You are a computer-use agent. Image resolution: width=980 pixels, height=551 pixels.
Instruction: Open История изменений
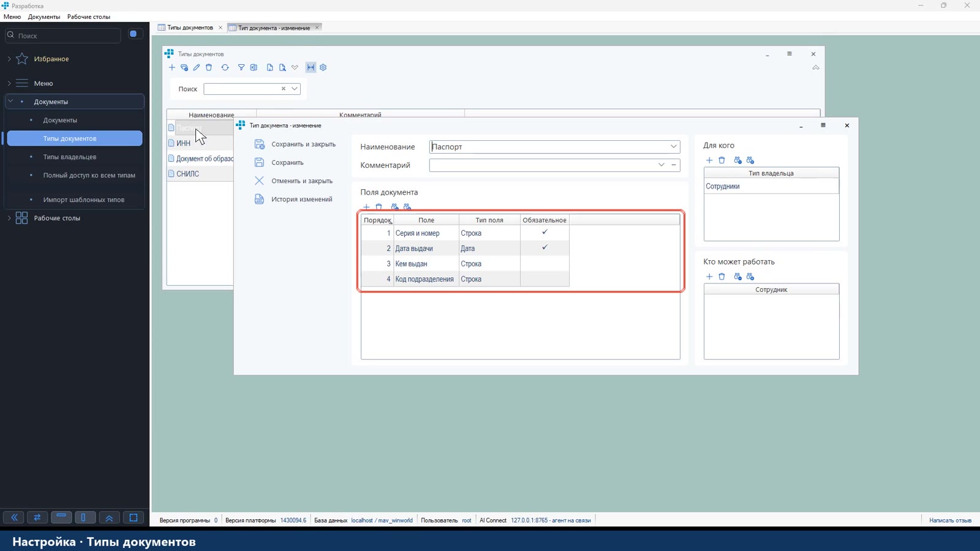click(x=294, y=199)
